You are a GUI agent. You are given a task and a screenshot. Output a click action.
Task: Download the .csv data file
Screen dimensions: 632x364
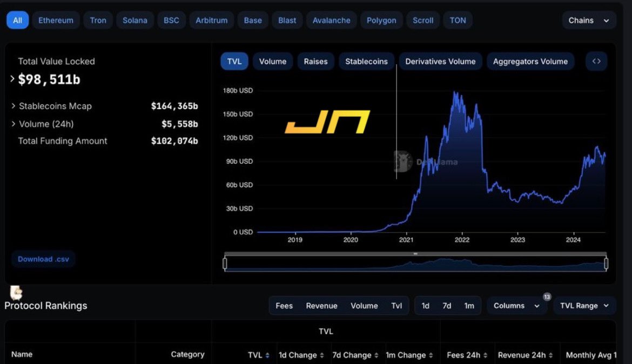(43, 259)
